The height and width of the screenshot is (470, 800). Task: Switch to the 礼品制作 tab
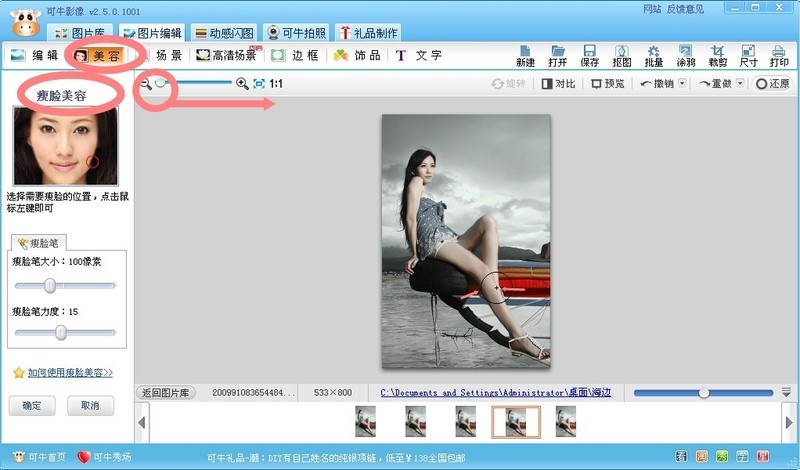[x=368, y=33]
